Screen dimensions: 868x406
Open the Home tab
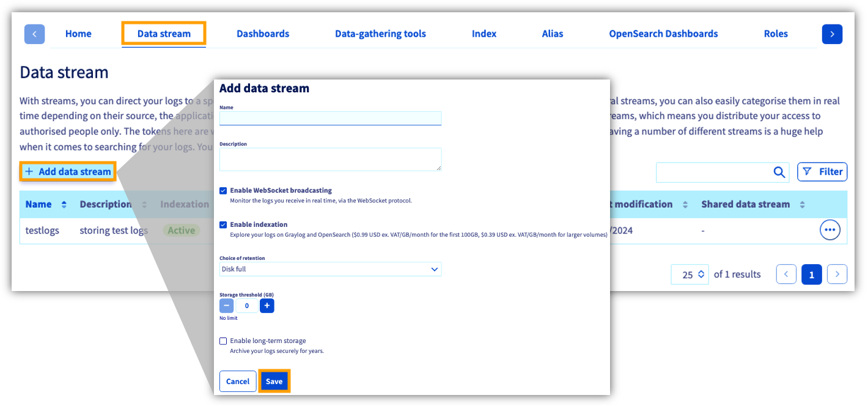(x=78, y=34)
